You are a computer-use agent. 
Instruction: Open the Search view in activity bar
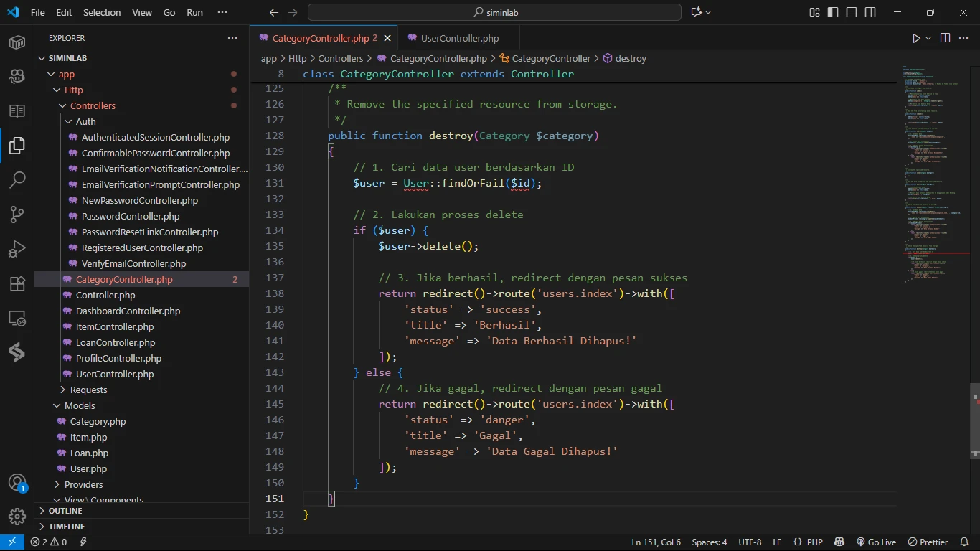click(x=17, y=180)
